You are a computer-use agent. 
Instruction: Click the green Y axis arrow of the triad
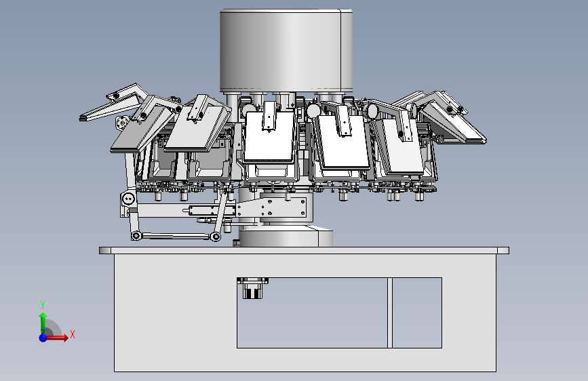pos(43,323)
